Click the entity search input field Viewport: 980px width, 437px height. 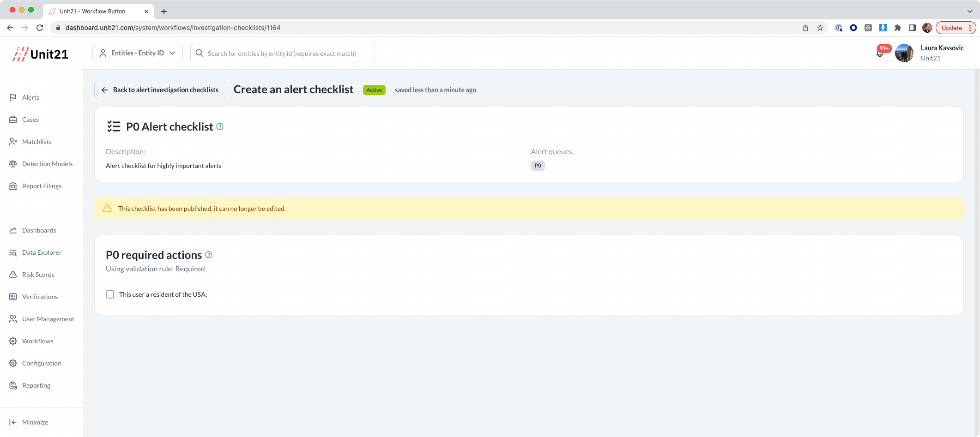pyautogui.click(x=283, y=53)
